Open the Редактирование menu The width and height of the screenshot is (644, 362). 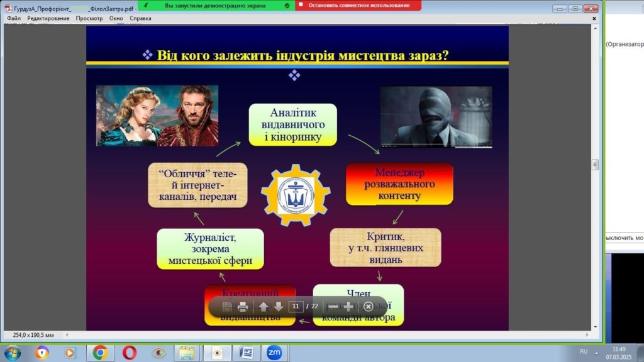point(48,18)
